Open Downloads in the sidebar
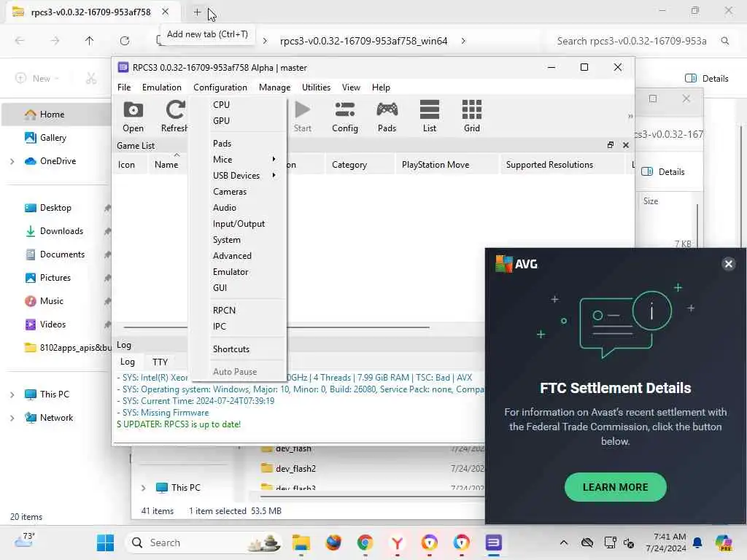The image size is (747, 560). (x=61, y=231)
